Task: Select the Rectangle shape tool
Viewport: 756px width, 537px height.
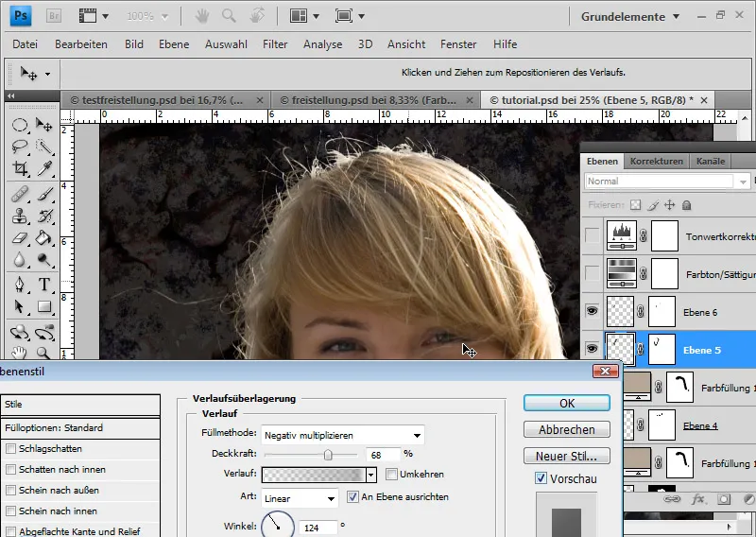Action: pyautogui.click(x=43, y=306)
